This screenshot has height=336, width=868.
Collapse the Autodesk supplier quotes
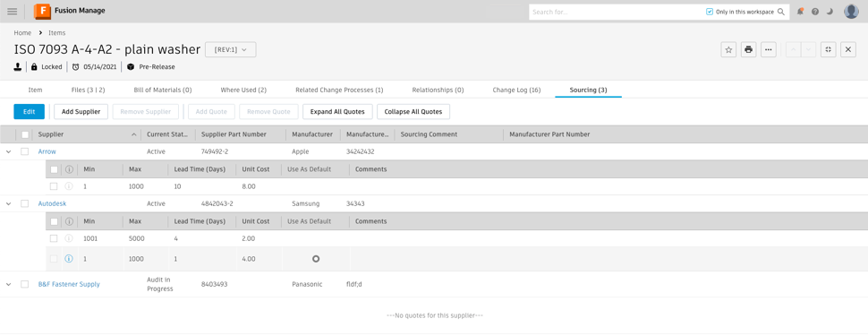[8, 203]
